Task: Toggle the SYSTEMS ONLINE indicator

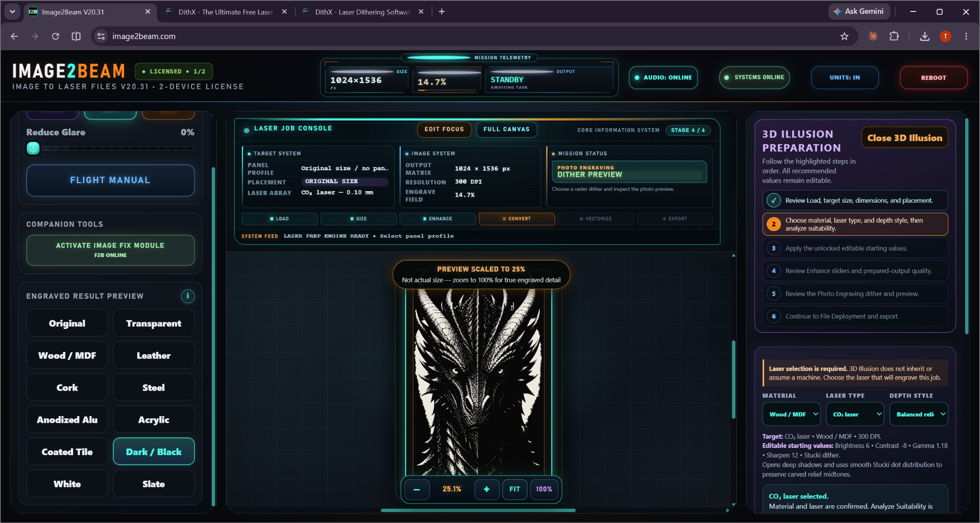Action: pos(754,77)
